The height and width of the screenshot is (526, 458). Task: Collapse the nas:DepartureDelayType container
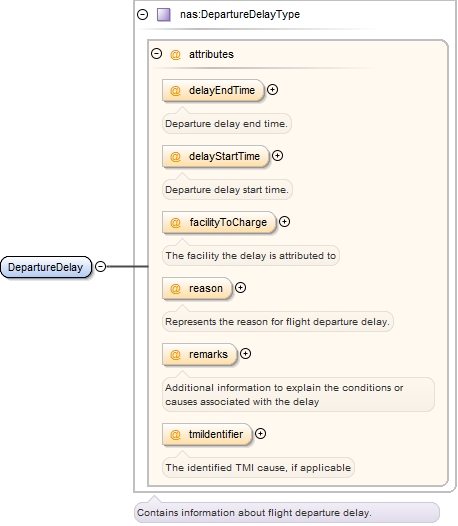[x=143, y=14]
